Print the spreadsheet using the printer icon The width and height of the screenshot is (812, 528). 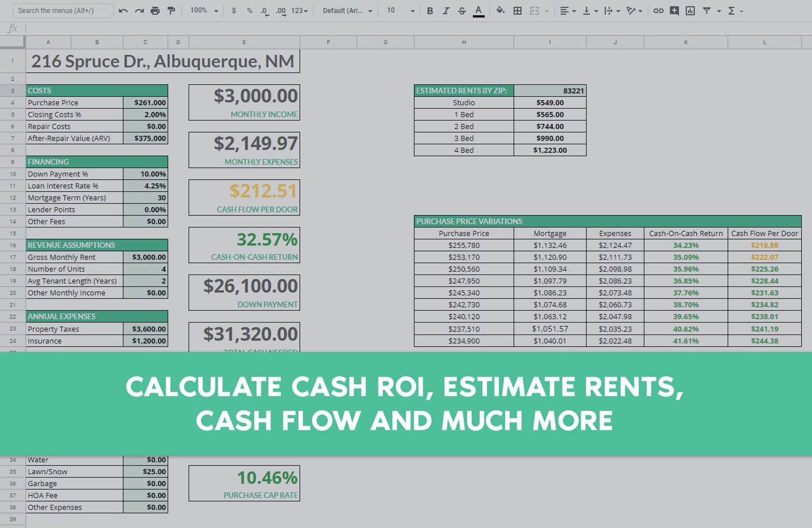[x=155, y=11]
